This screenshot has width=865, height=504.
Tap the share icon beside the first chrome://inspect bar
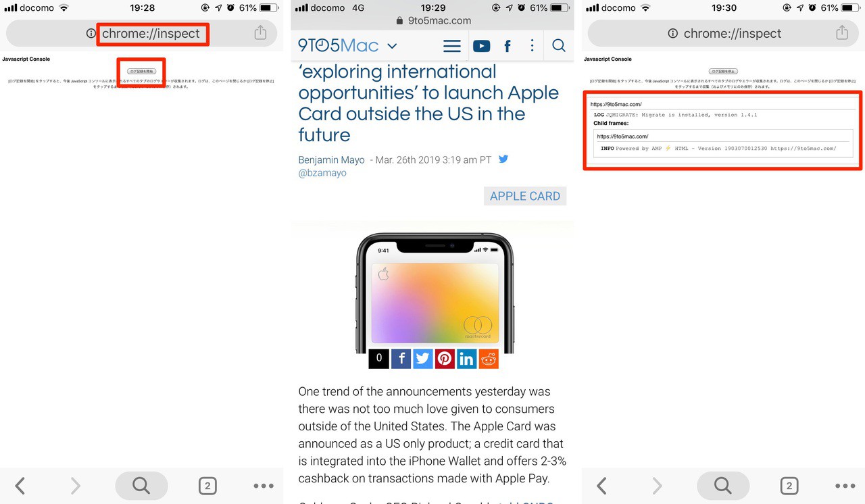click(x=260, y=32)
